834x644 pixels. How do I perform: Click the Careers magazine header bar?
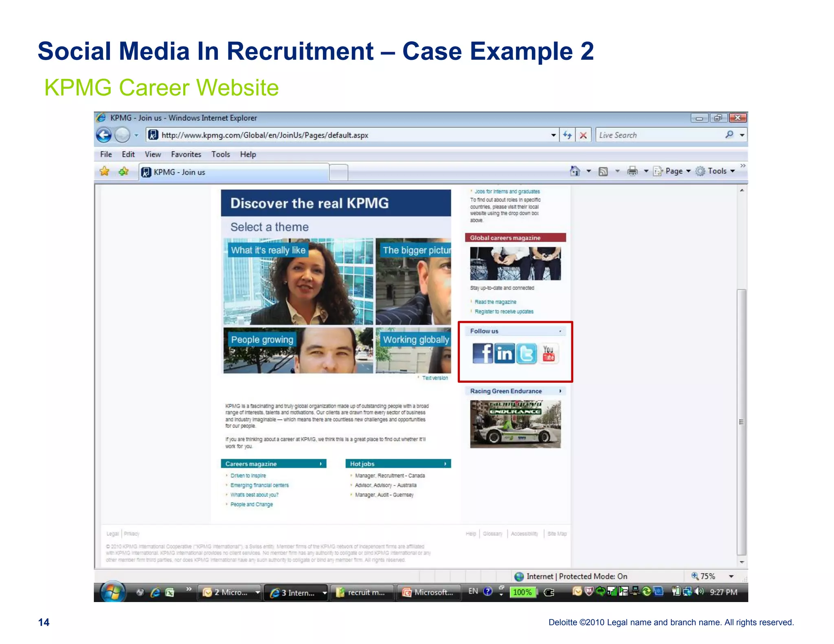(x=274, y=464)
